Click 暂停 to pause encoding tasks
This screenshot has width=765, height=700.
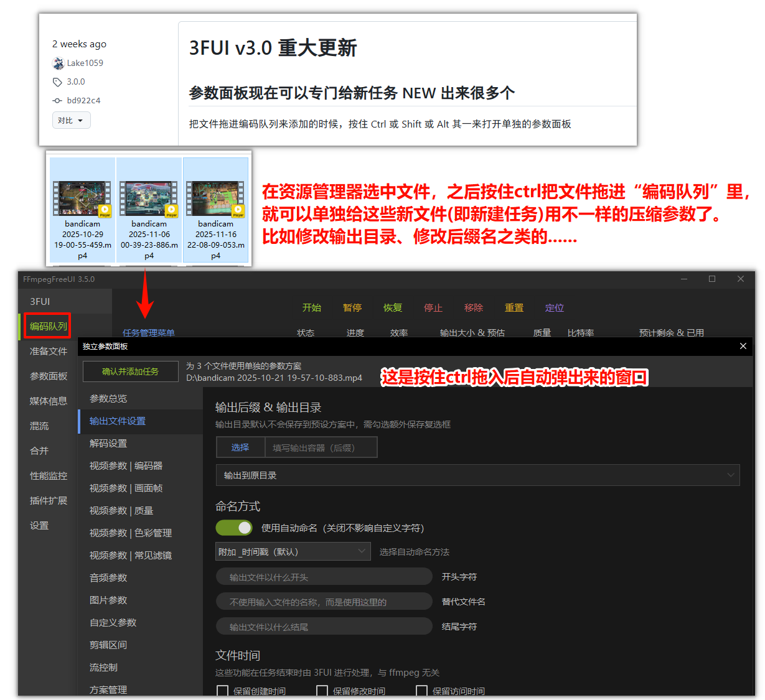point(352,307)
